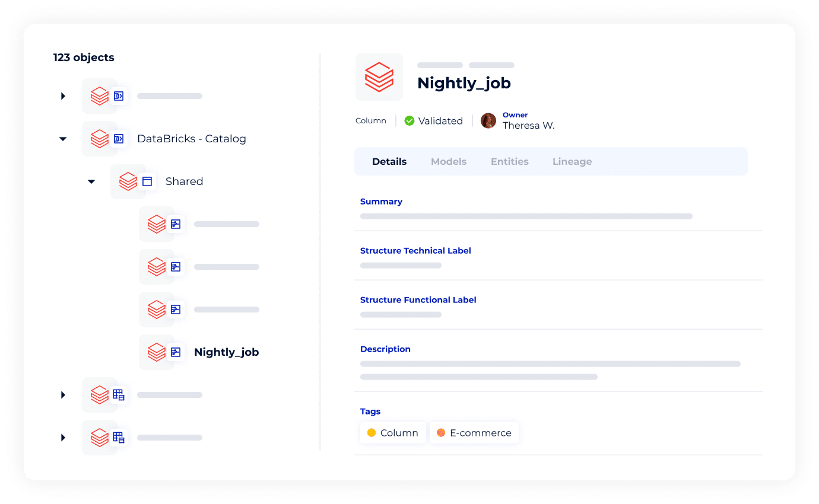Click the Column tag chip

[393, 433]
